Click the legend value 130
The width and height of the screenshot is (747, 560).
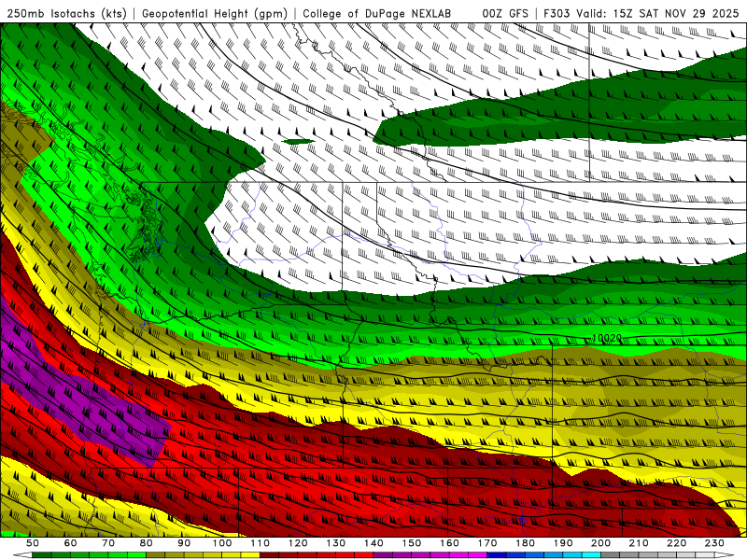[x=335, y=543]
